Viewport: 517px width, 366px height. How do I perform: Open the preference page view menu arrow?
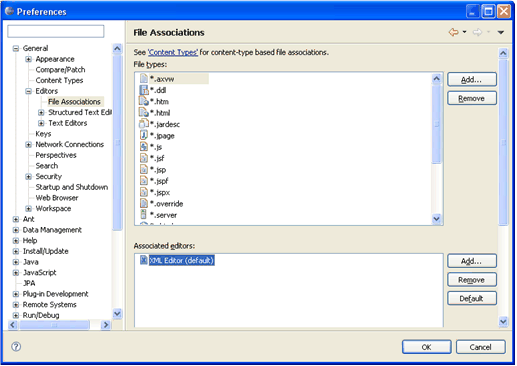click(501, 33)
